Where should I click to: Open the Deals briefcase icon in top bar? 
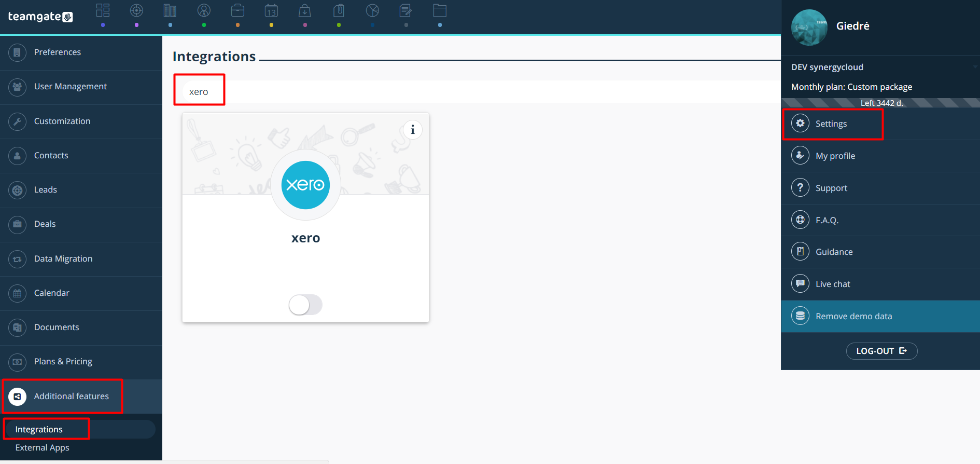[x=237, y=10]
